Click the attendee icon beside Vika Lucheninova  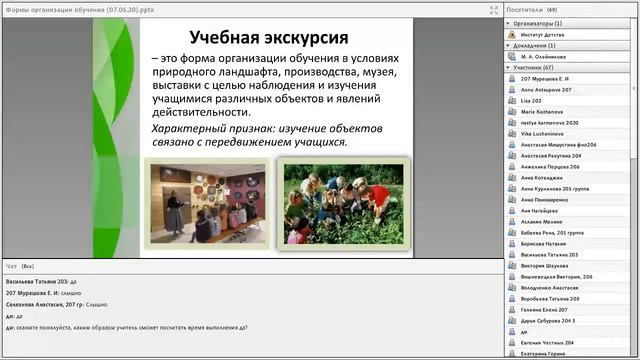point(512,134)
